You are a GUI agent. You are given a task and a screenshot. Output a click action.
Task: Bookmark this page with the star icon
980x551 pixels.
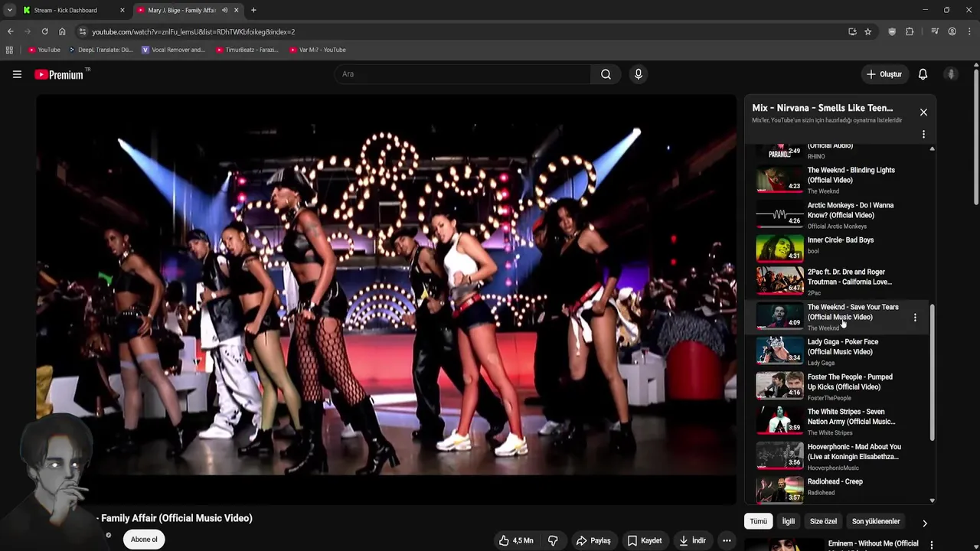click(867, 31)
